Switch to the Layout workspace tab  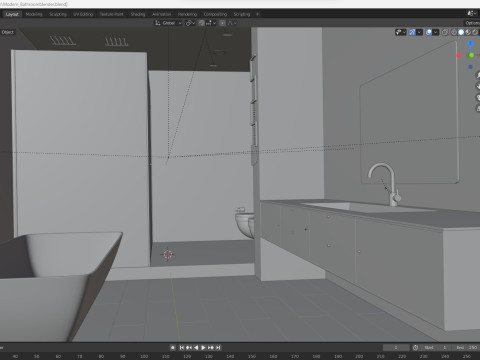coord(12,14)
